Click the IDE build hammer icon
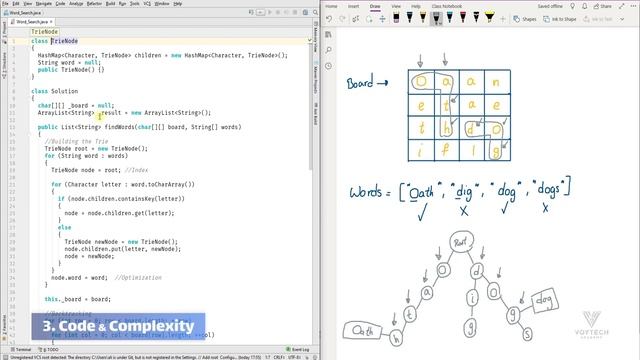Image resolution: width=640 pixels, height=360 pixels. [251, 13]
